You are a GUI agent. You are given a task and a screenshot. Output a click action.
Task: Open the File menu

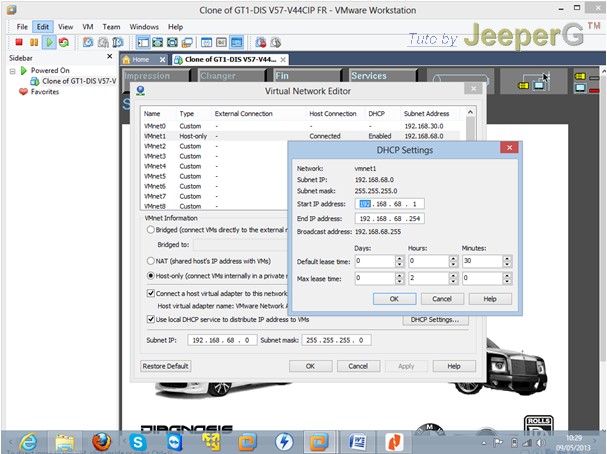(x=22, y=27)
